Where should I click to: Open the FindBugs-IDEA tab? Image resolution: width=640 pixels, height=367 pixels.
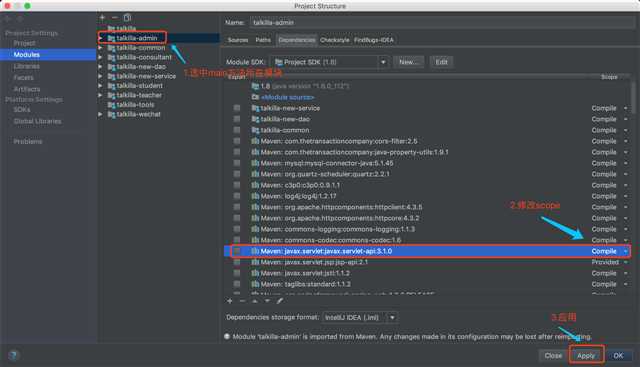click(374, 40)
